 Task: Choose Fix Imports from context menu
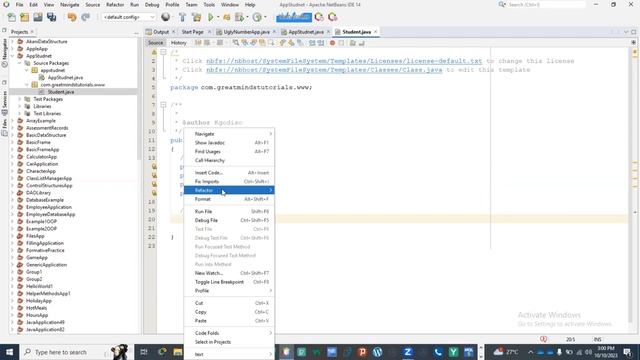[x=229, y=182]
